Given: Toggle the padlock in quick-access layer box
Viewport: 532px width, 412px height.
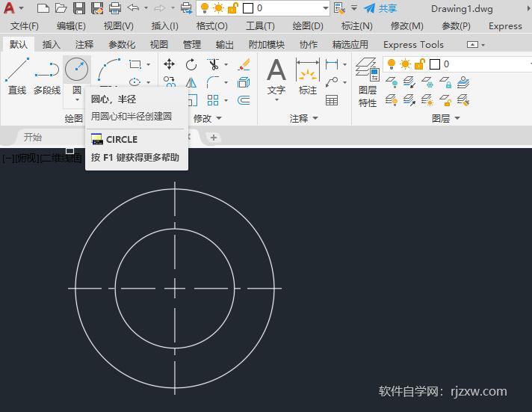Looking at the screenshot, I should click(233, 7).
